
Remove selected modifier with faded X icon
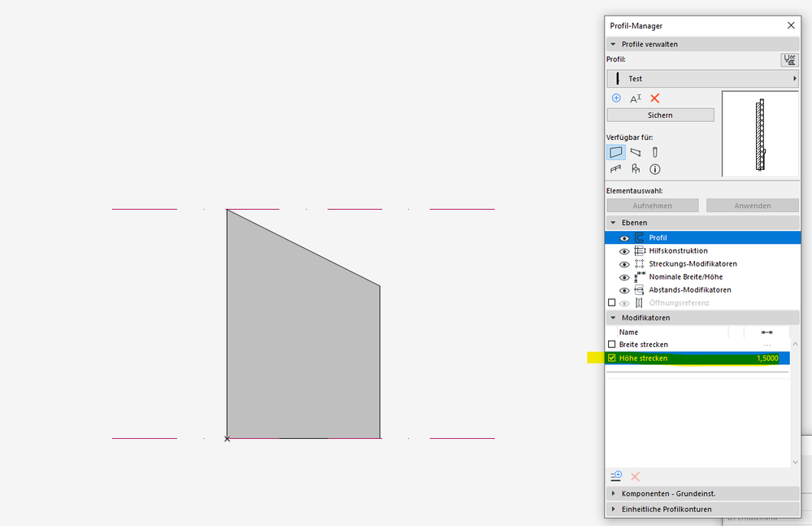(636, 476)
